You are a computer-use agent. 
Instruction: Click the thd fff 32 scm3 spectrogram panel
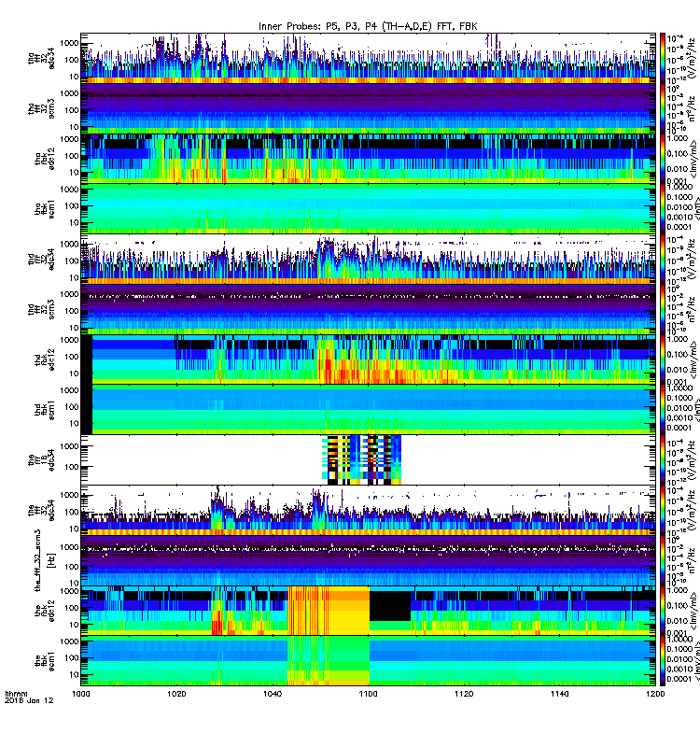tap(368, 309)
